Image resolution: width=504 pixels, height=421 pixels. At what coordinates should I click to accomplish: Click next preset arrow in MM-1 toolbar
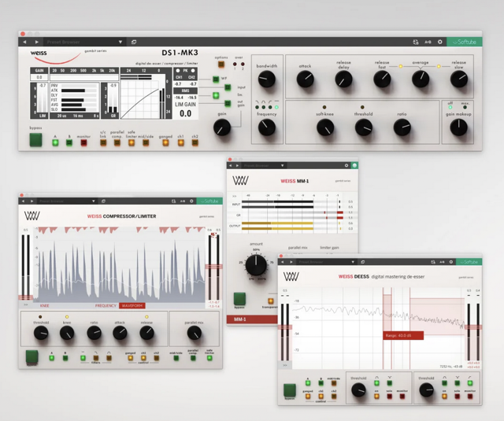click(x=237, y=165)
